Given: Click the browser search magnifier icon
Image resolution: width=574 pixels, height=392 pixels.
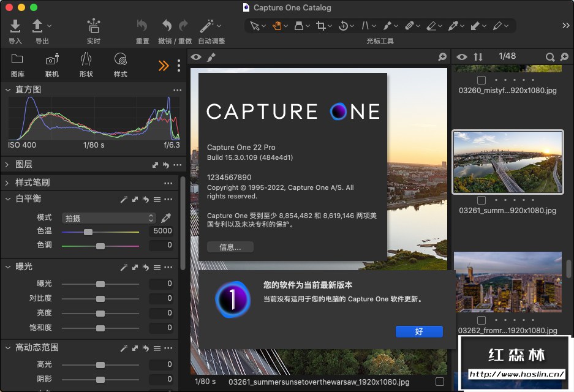Looking at the screenshot, I should pos(550,57).
